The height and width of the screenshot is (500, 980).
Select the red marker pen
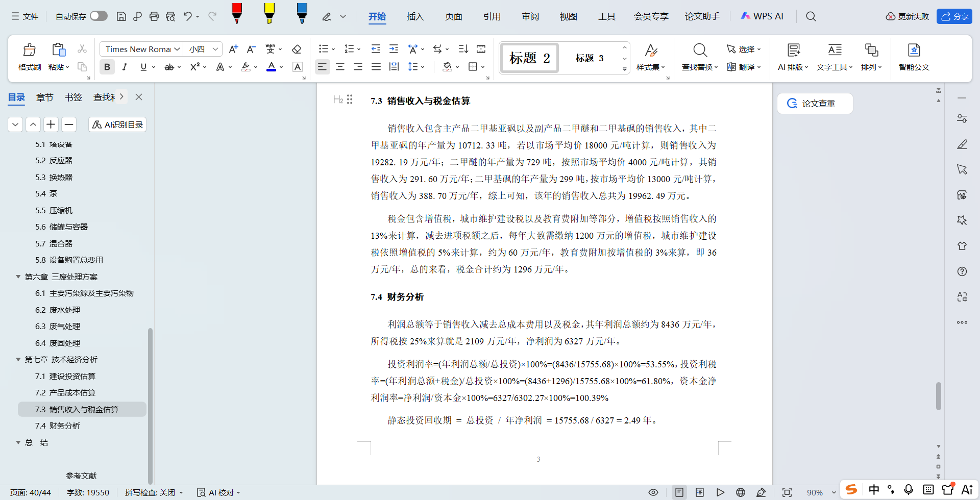pyautogui.click(x=236, y=13)
